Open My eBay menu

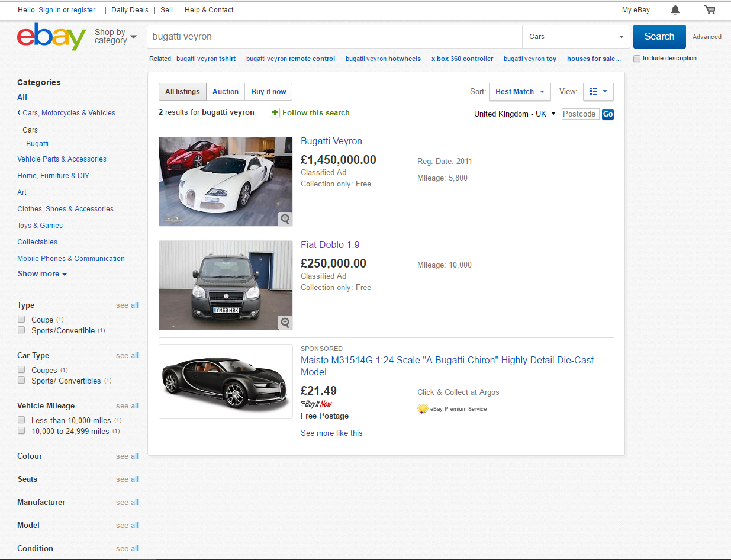[636, 10]
